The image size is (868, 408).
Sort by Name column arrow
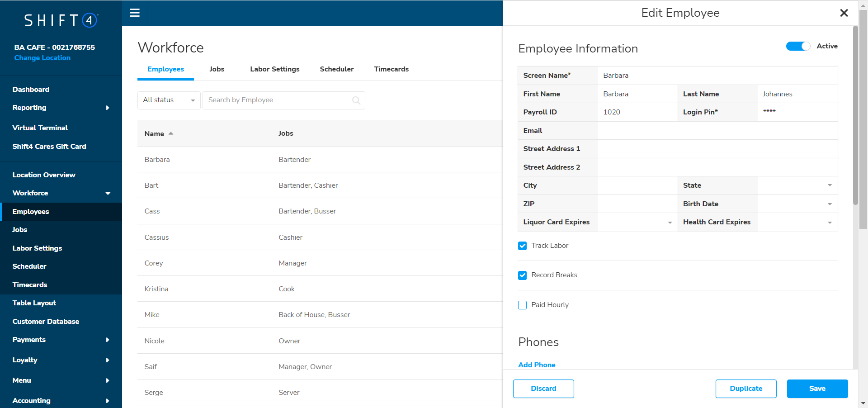click(x=171, y=133)
